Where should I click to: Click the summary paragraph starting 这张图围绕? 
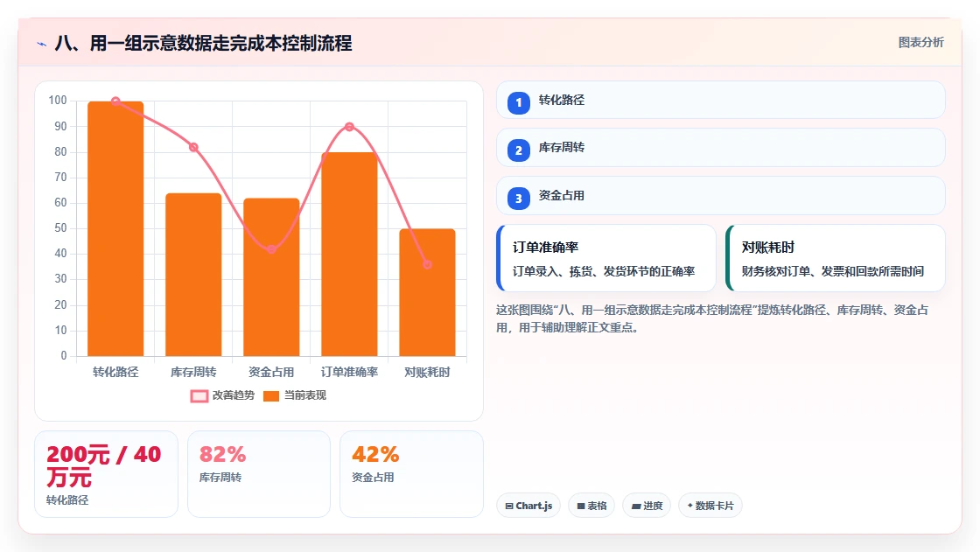712,318
